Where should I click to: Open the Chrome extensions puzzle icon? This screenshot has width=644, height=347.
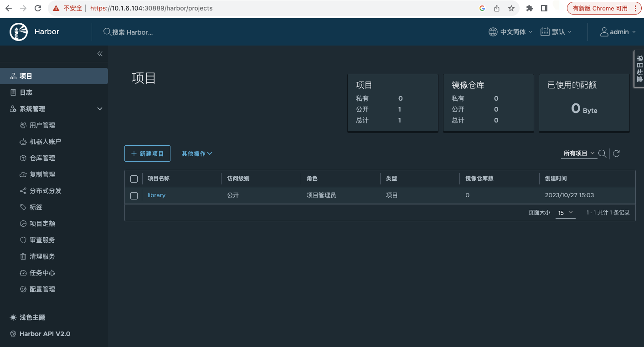tap(529, 8)
